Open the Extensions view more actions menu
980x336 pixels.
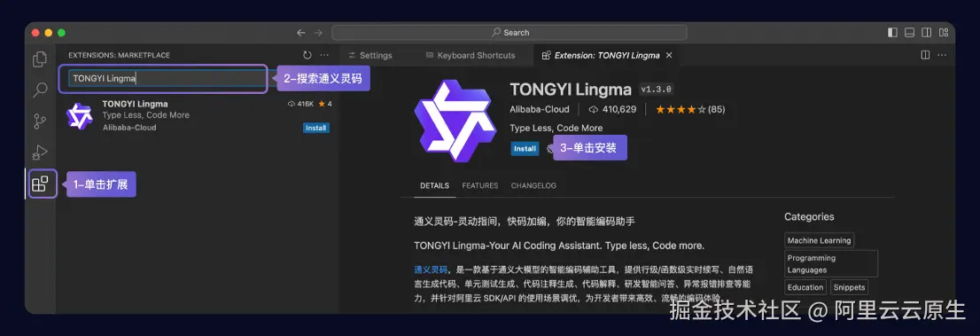pos(324,55)
